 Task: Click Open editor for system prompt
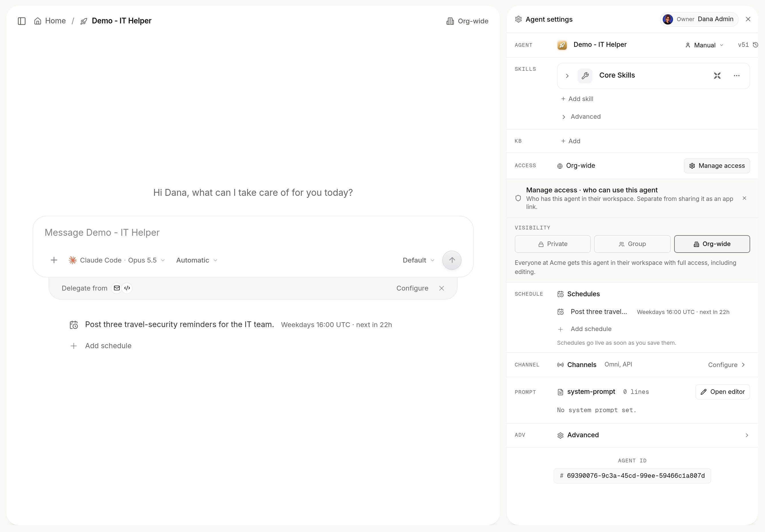[722, 392]
